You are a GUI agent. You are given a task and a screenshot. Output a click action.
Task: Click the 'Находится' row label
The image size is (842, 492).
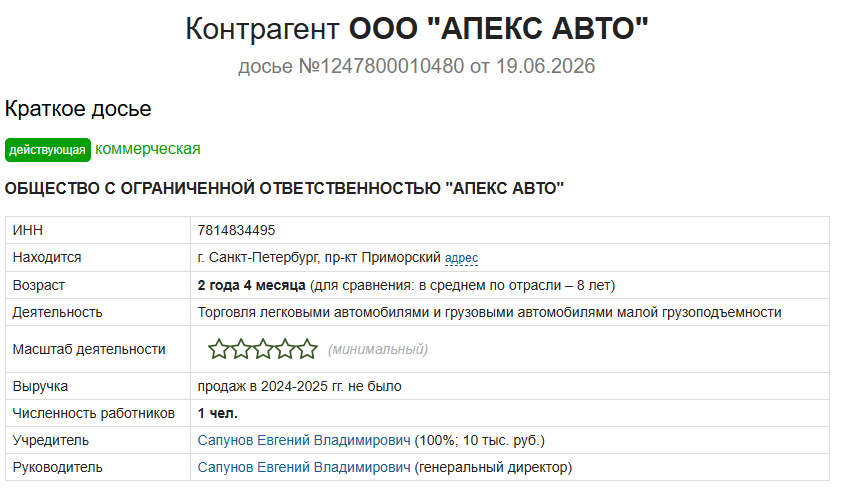[x=47, y=257]
